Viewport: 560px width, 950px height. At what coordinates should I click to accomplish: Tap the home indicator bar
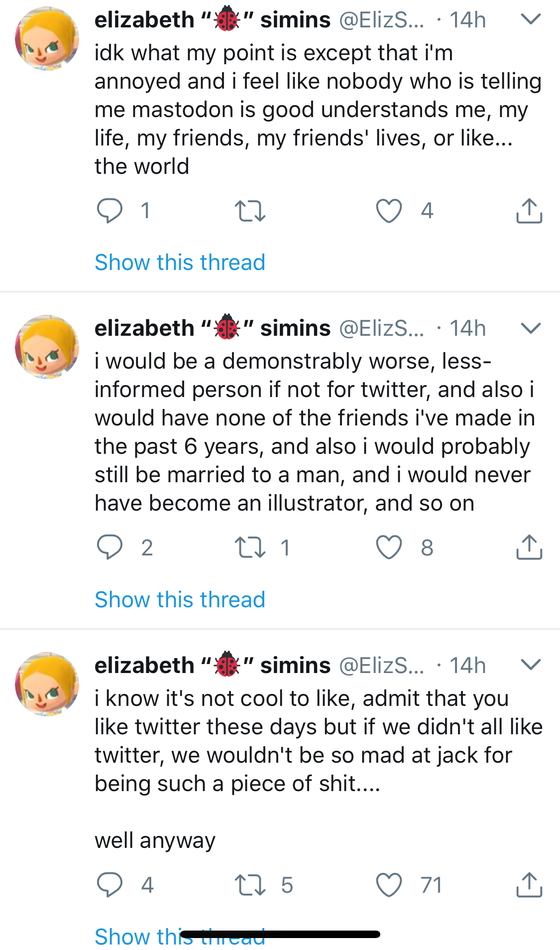click(280, 934)
